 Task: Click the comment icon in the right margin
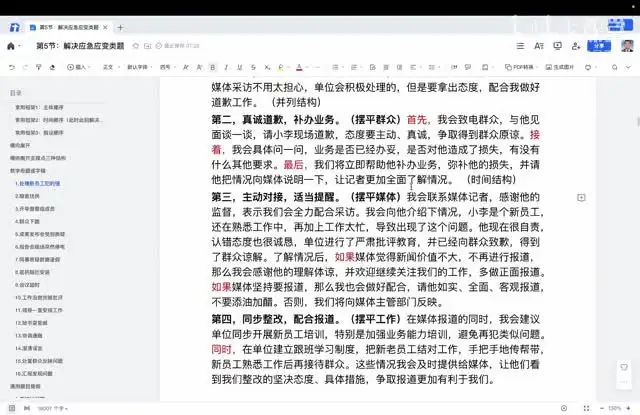581,198
